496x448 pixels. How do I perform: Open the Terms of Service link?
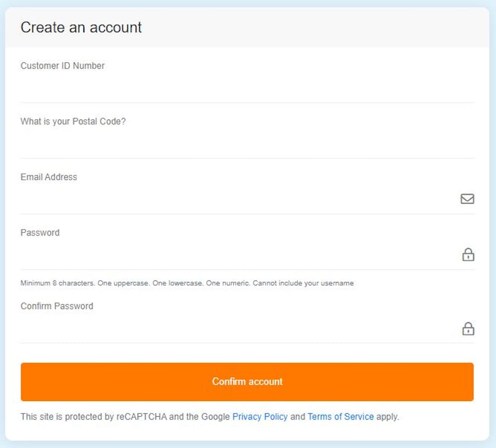[x=341, y=417]
